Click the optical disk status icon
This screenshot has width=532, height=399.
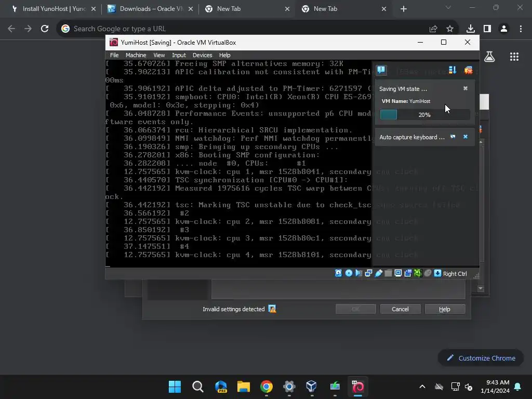[x=349, y=273]
